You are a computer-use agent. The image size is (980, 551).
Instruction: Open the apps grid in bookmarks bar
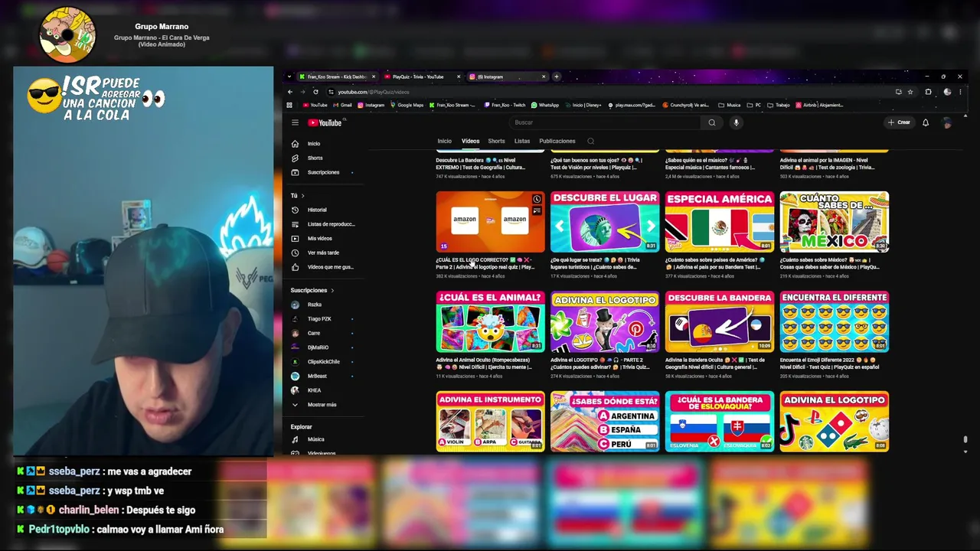point(289,105)
